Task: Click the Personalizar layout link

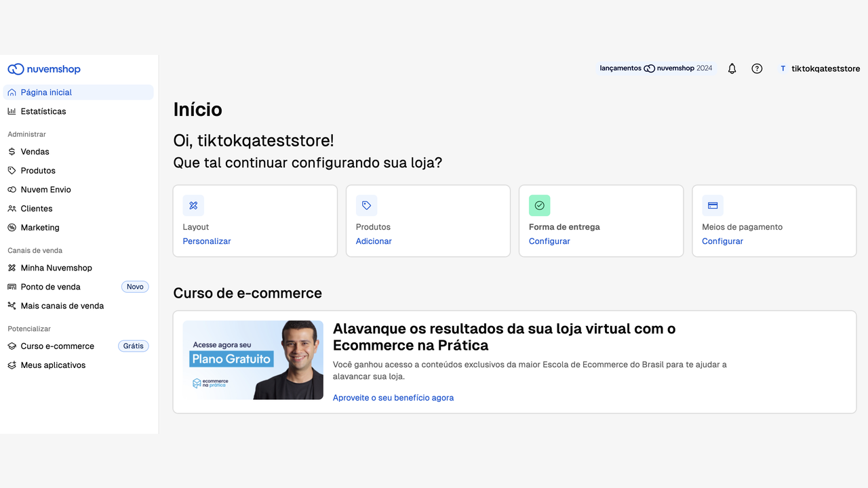Action: [207, 241]
